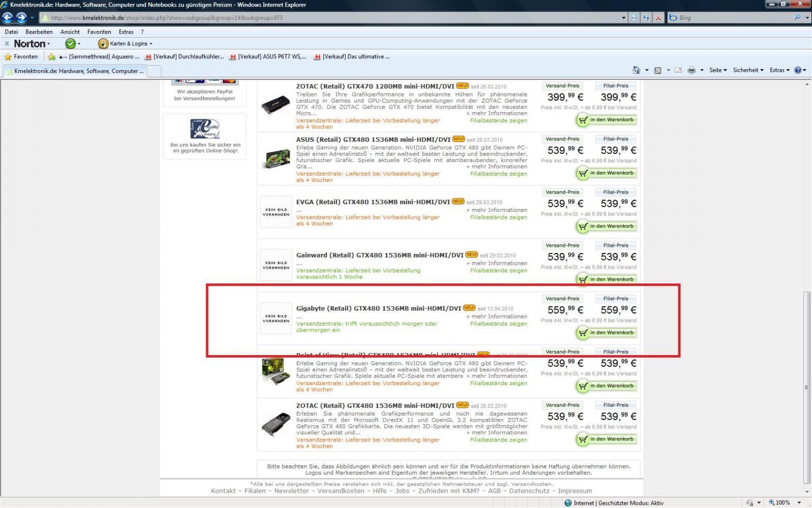Open the recent pages dropdown beside Forward
Screen dimensions: 812x508
(x=32, y=18)
